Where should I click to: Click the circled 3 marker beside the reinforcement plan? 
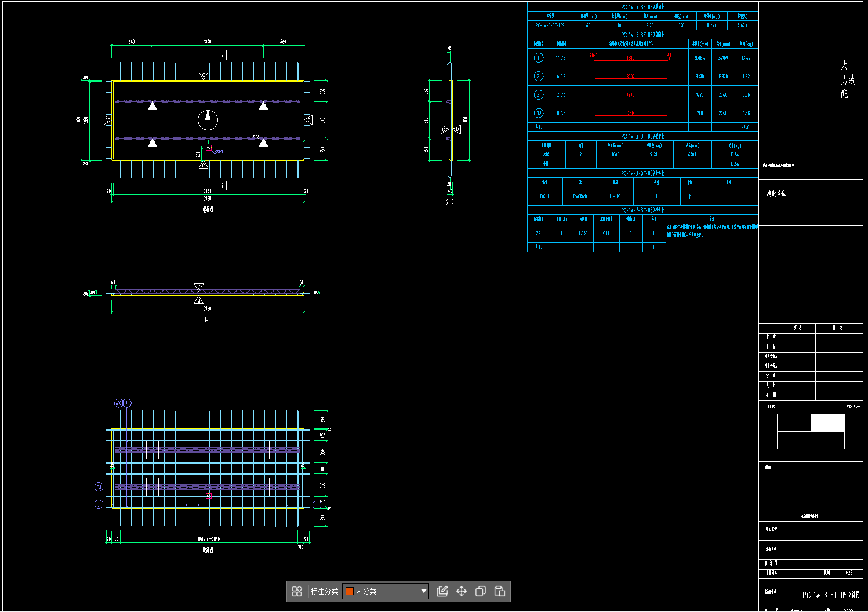coord(99,504)
